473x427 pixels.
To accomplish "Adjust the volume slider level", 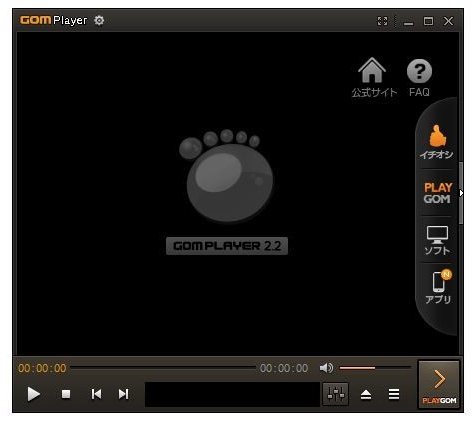I will [375, 368].
